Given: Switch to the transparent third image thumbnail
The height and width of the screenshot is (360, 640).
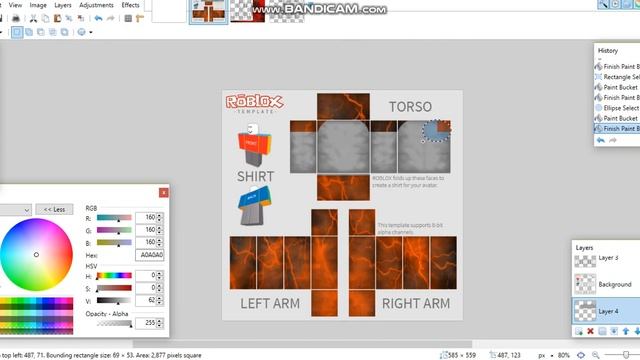Looking at the screenshot, I should 287,11.
